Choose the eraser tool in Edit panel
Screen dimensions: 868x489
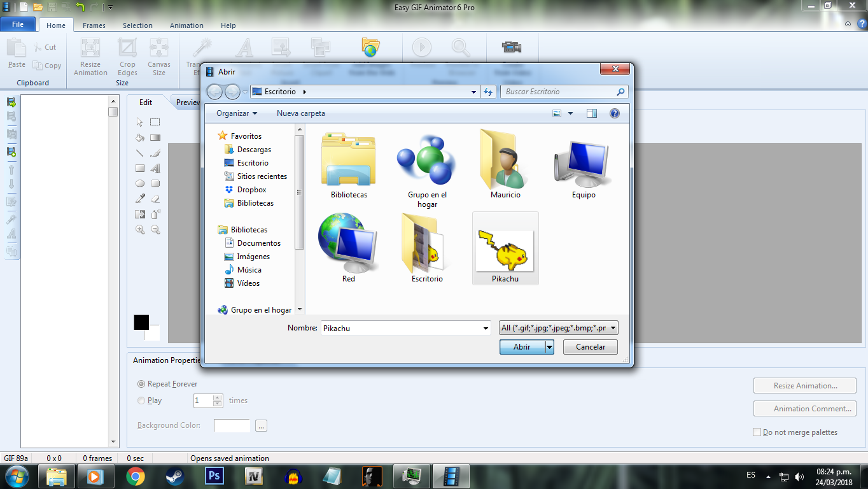point(155,199)
